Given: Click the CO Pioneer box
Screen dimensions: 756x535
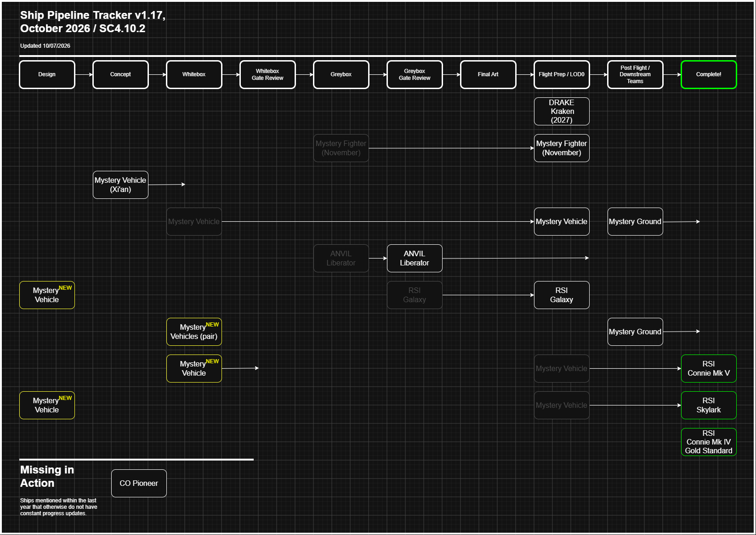Looking at the screenshot, I should click(139, 483).
